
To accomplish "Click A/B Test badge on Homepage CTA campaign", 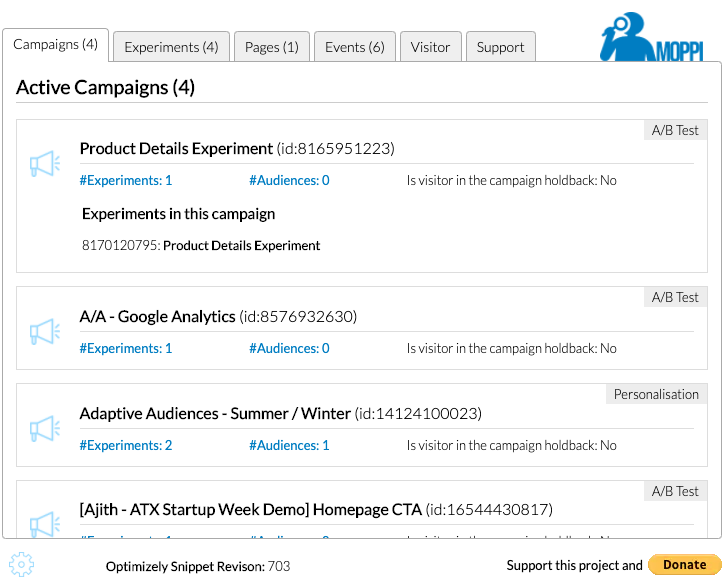I will click(675, 491).
